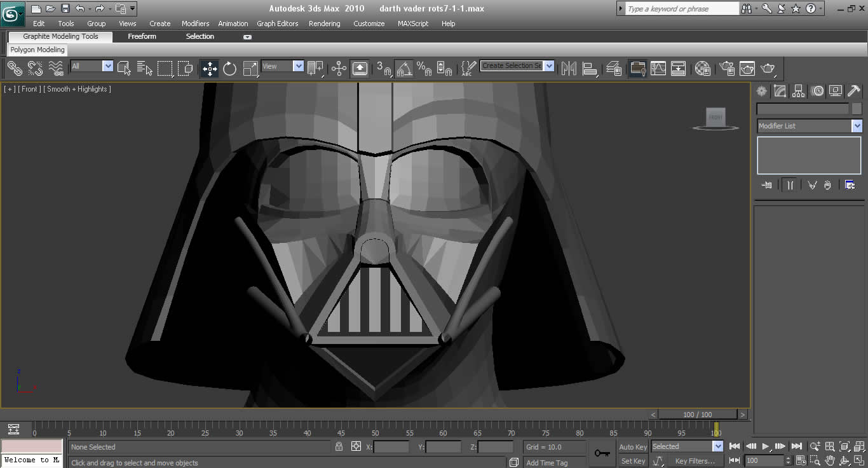
Task: Open the Utilities hammer panel tab
Action: tap(854, 91)
